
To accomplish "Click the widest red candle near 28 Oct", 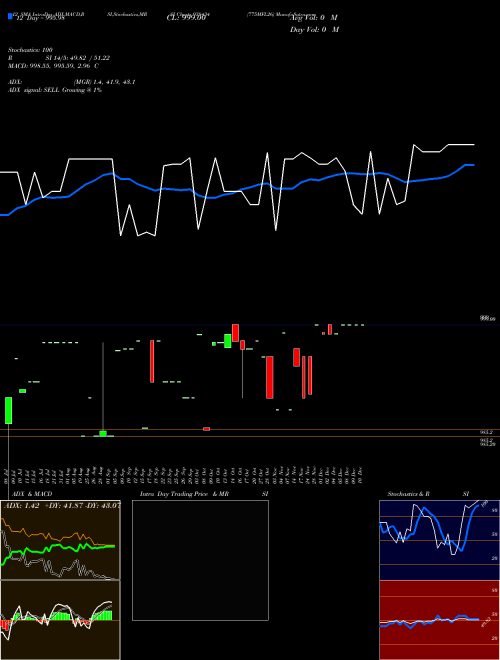I will point(269,377).
